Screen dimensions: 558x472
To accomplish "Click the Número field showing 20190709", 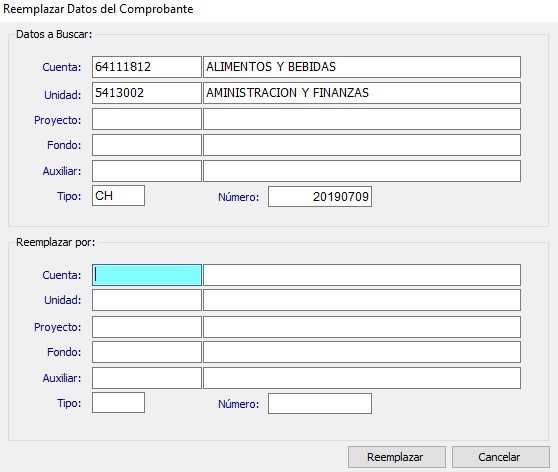I will (320, 196).
